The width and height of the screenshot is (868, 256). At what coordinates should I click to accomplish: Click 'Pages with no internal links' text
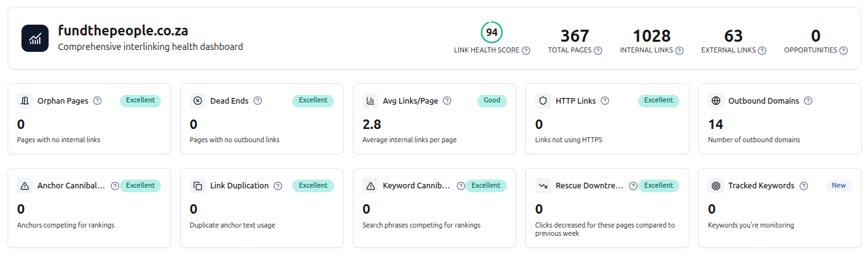point(59,140)
